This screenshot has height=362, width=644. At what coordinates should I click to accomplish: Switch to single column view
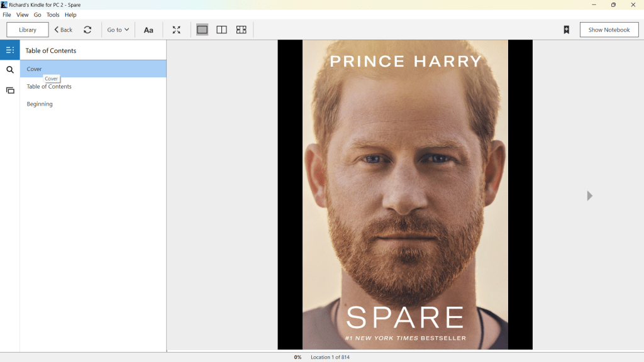(202, 30)
